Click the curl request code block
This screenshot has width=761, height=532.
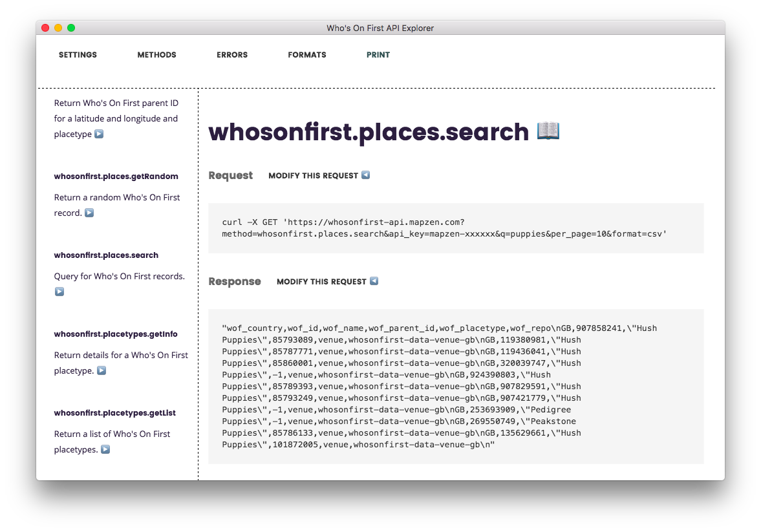pos(456,228)
